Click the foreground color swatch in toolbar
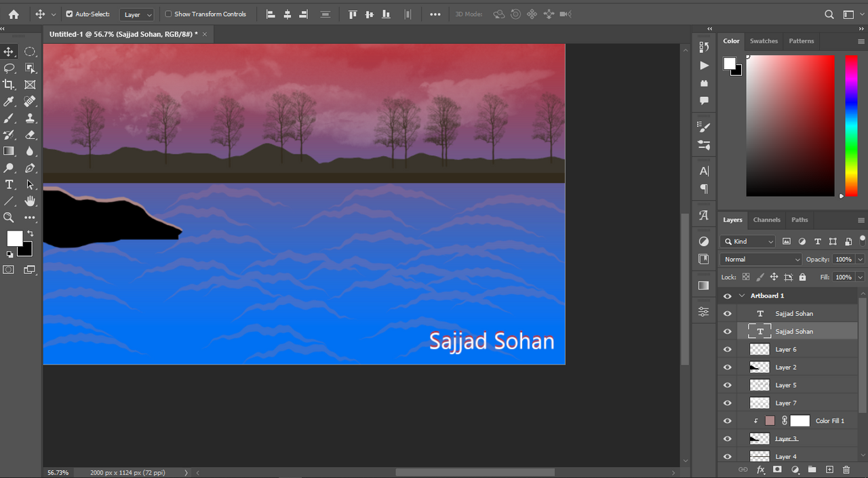Screen dimensions: 868x478 click(14, 238)
